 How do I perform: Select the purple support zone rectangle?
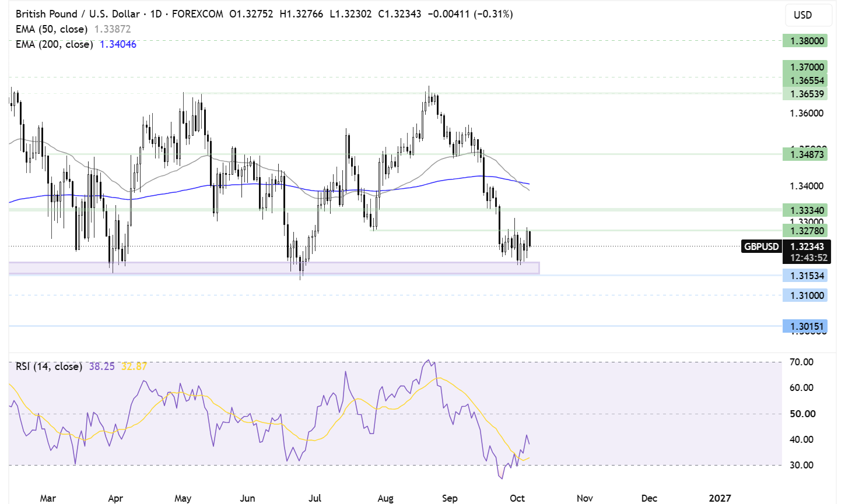coord(274,268)
